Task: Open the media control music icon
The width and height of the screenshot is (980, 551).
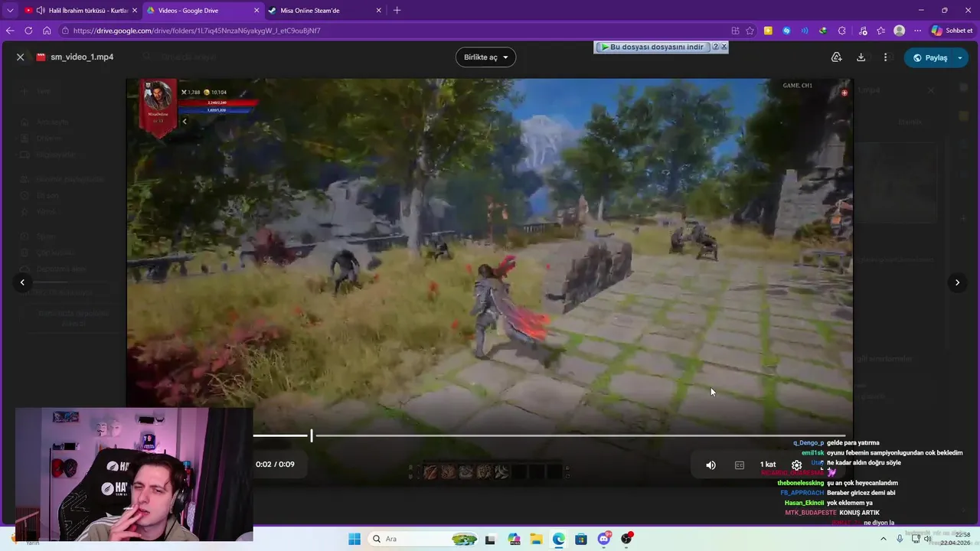Action: (x=863, y=31)
